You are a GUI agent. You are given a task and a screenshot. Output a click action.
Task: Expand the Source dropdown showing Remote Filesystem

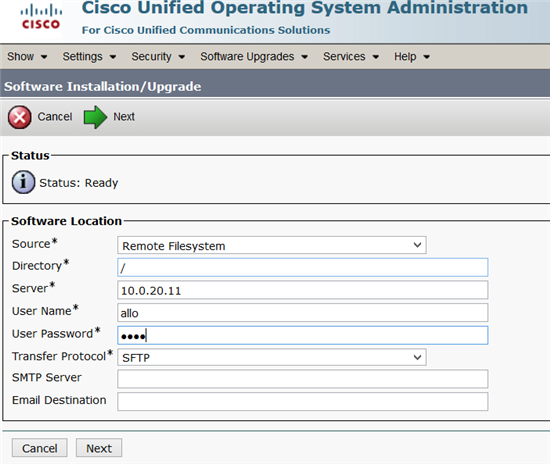(272, 245)
